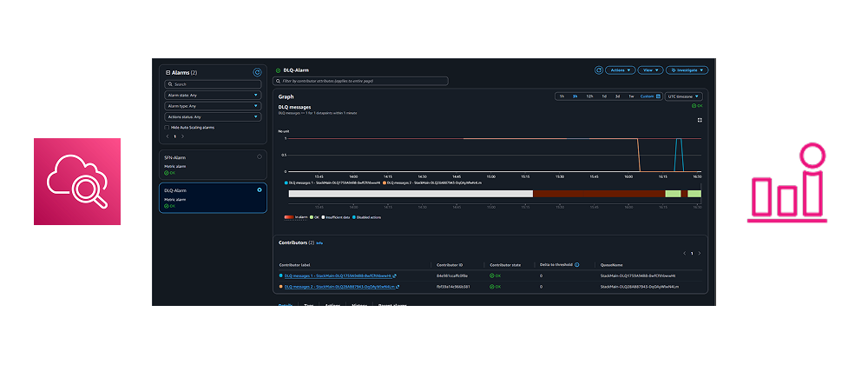
Task: Click next page arrow in Contributors table
Action: tap(700, 253)
